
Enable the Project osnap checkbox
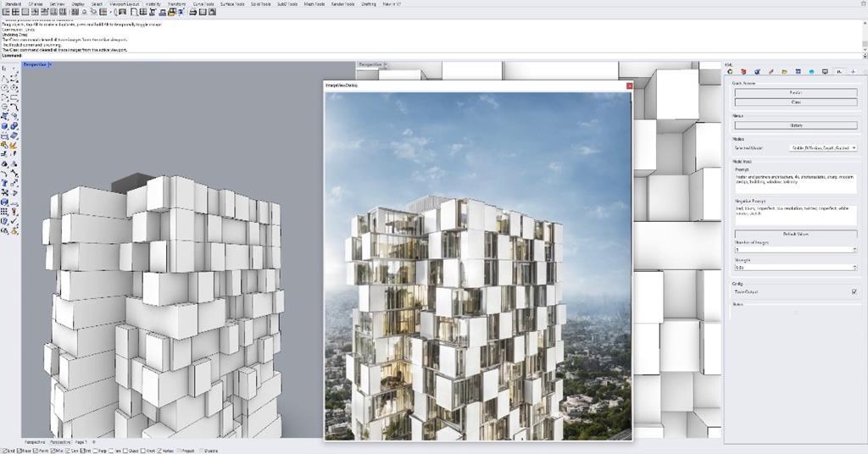179,450
